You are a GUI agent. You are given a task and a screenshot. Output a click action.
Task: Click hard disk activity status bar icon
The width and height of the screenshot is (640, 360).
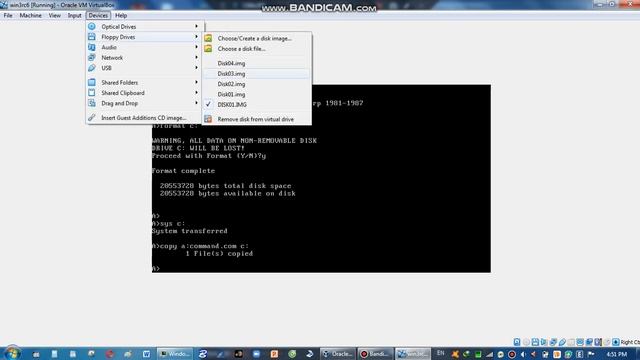517,342
